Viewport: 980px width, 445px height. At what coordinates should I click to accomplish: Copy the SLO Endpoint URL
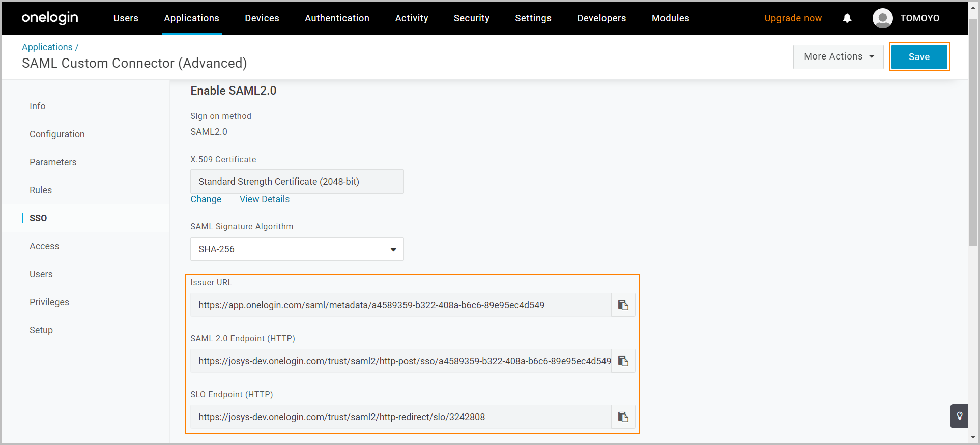click(623, 417)
